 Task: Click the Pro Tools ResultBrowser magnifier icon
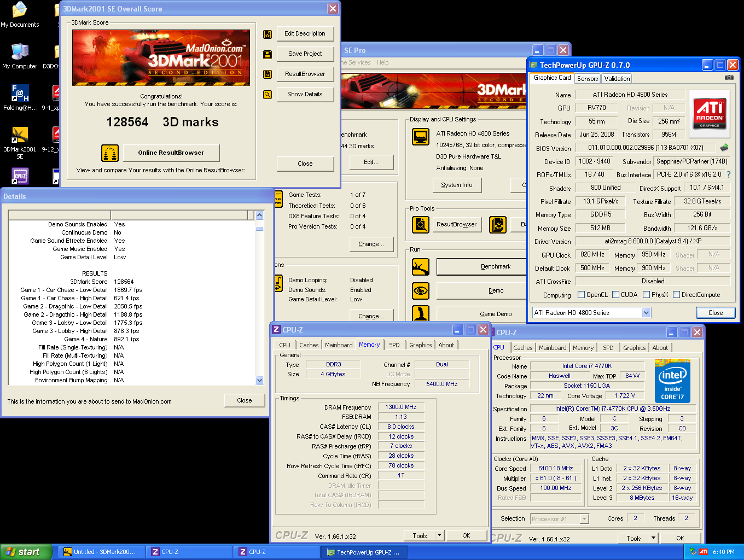coord(421,225)
